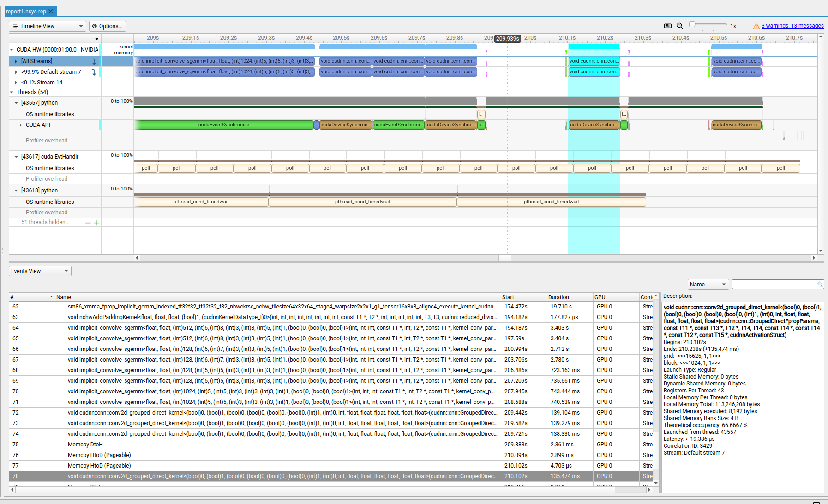
Task: Click the green plus to show more threads
Action: (96, 223)
